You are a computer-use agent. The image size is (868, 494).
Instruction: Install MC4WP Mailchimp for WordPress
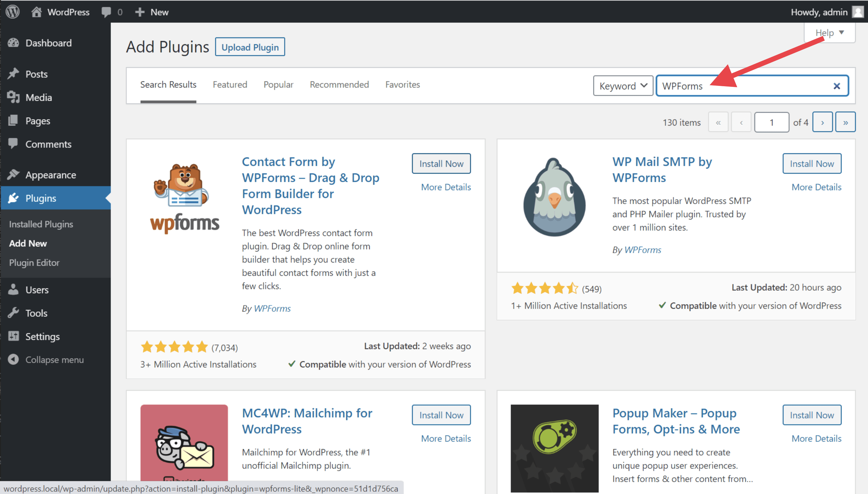point(441,415)
